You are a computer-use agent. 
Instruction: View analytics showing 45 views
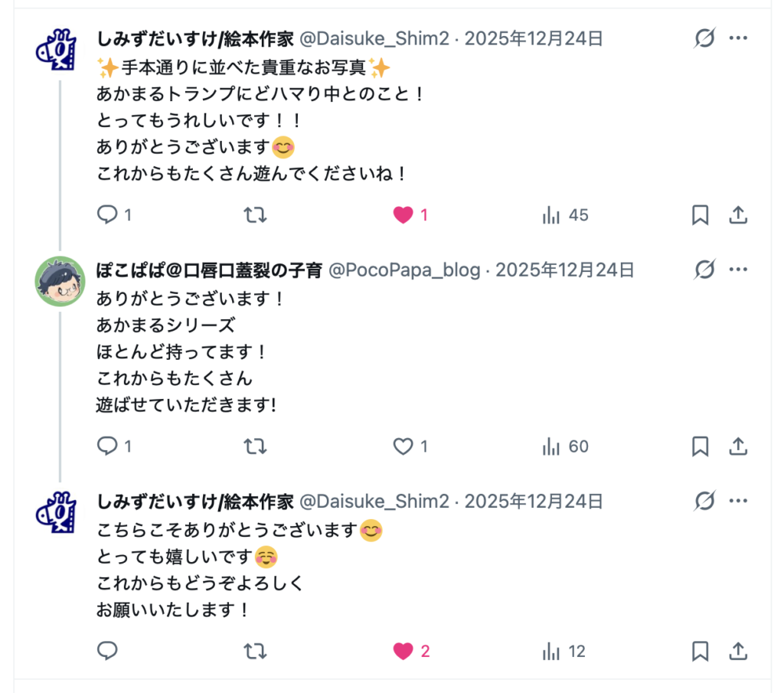(x=551, y=215)
